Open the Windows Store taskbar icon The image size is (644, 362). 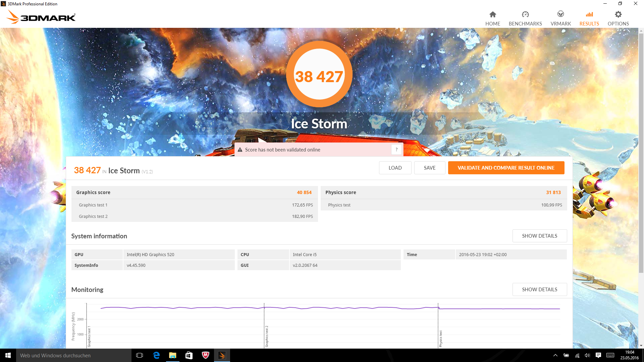[x=189, y=355]
